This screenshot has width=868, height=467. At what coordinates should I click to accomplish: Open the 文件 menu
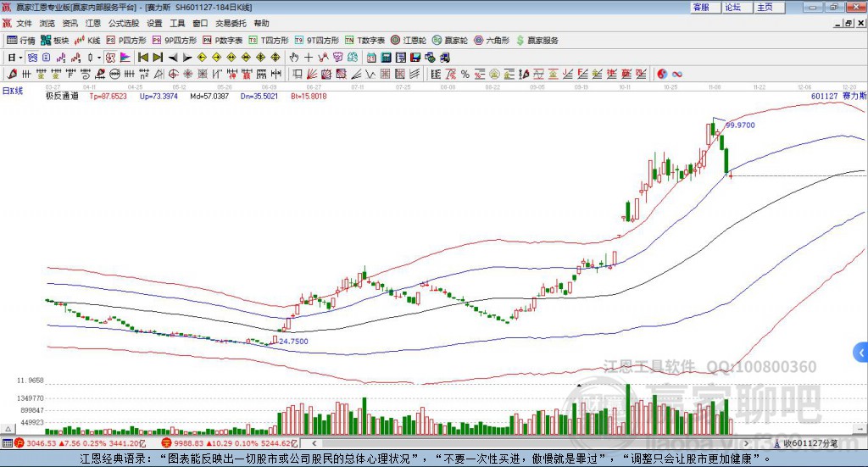click(24, 23)
